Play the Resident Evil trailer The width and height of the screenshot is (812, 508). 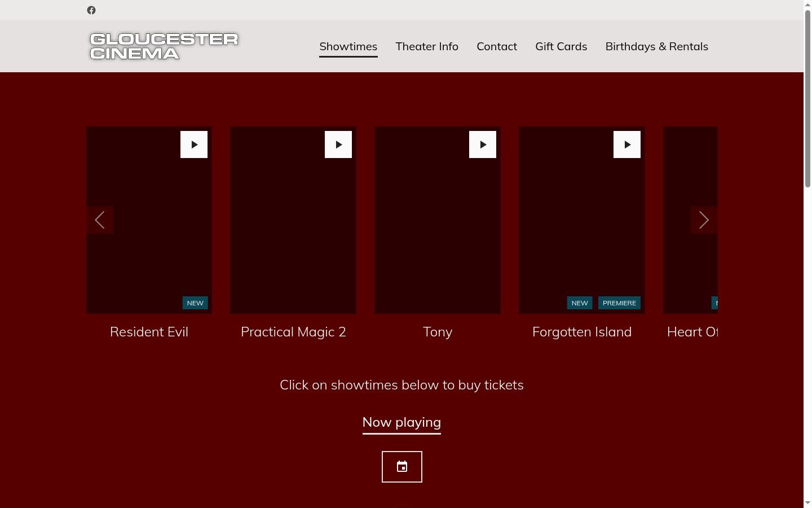pyautogui.click(x=194, y=144)
